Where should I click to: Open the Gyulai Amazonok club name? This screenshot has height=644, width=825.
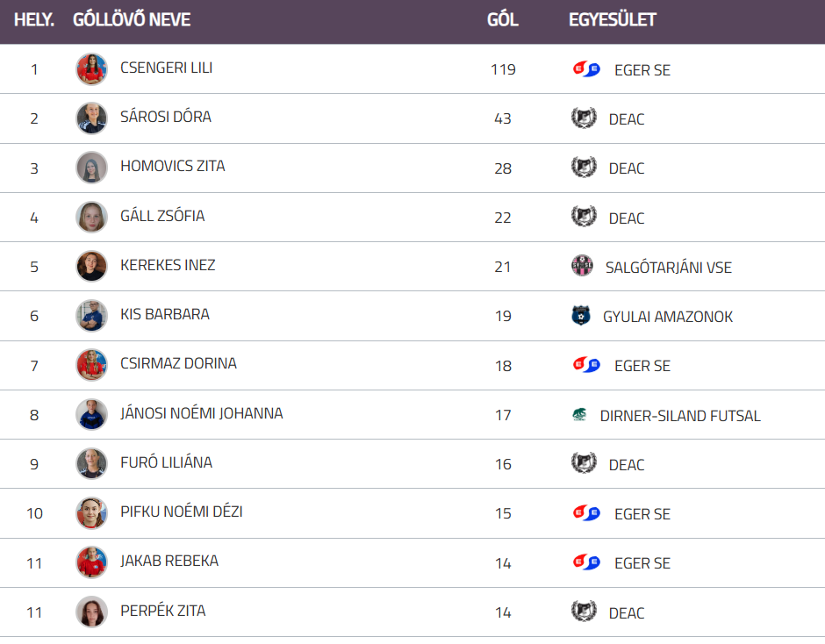pos(668,317)
